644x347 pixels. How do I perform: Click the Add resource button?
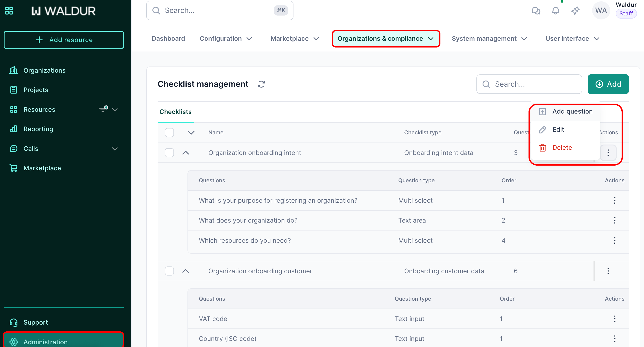[x=64, y=40]
